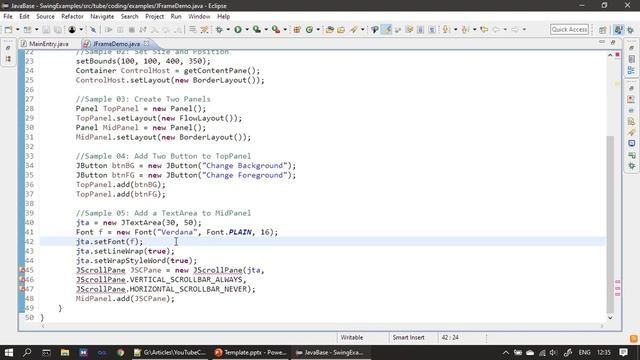Click the Debug (bug) toolbar icon
This screenshot has width=640, height=360.
pos(219,29)
